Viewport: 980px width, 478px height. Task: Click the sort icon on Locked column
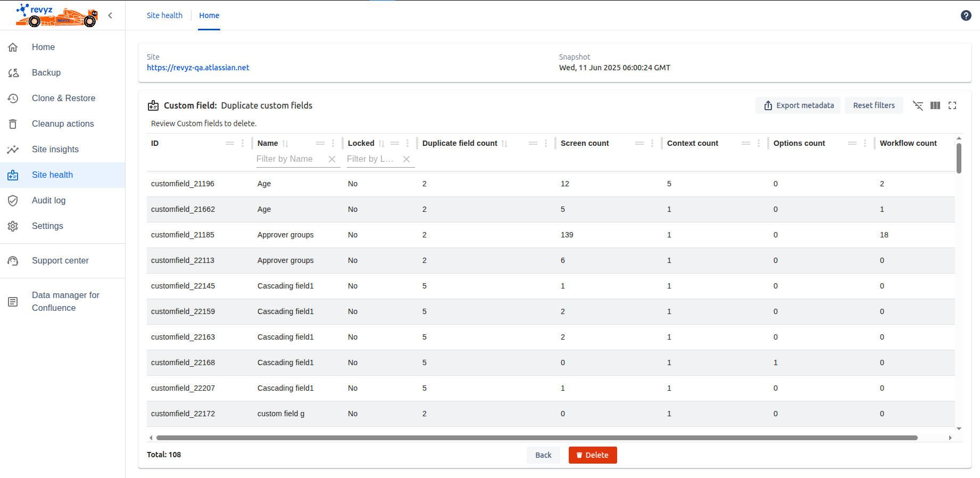[x=381, y=144]
